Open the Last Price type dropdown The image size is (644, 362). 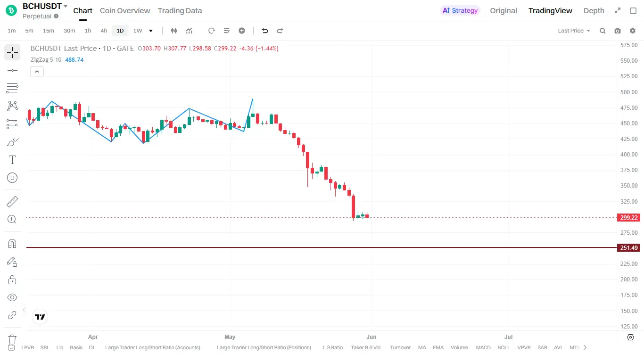coord(574,31)
